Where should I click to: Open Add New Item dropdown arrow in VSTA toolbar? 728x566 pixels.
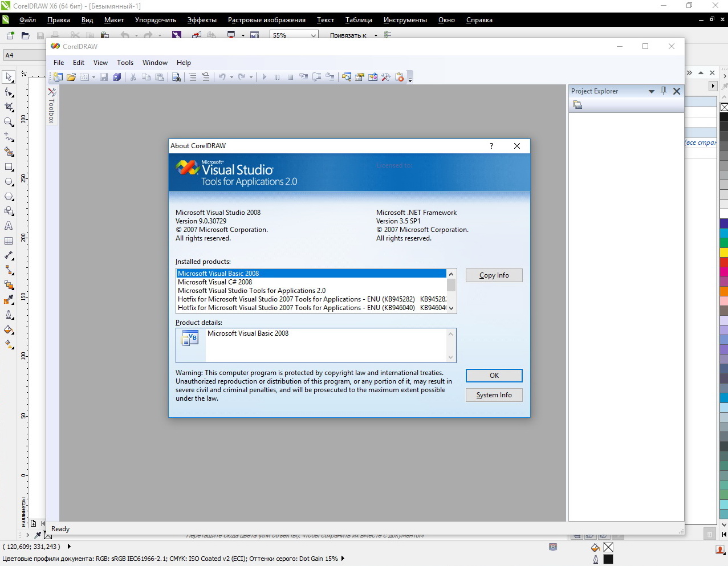click(93, 77)
